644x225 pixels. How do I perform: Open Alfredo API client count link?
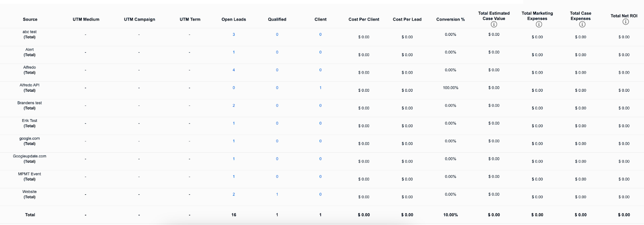click(x=320, y=88)
